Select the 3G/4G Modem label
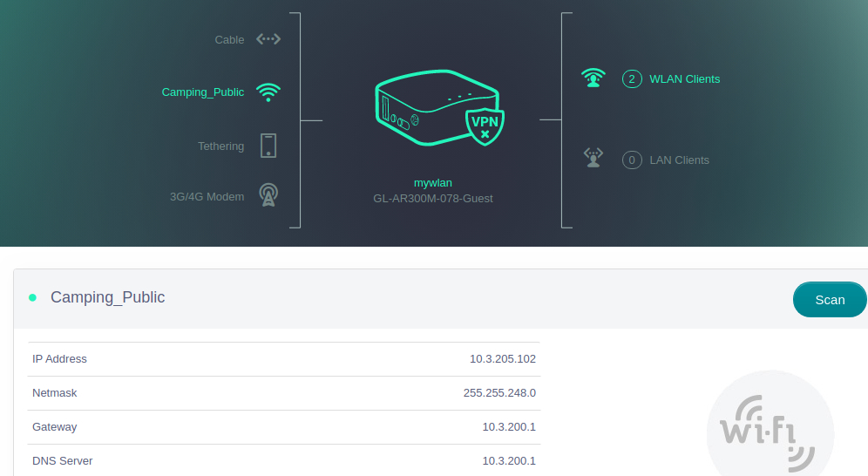Screen dimensions: 868x476 pyautogui.click(x=207, y=197)
